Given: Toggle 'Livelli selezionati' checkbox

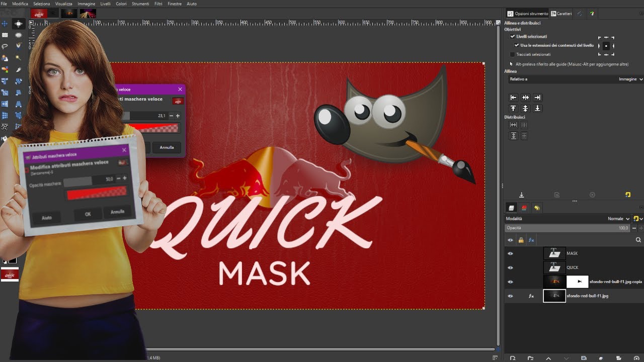Looking at the screenshot, I should pyautogui.click(x=513, y=37).
